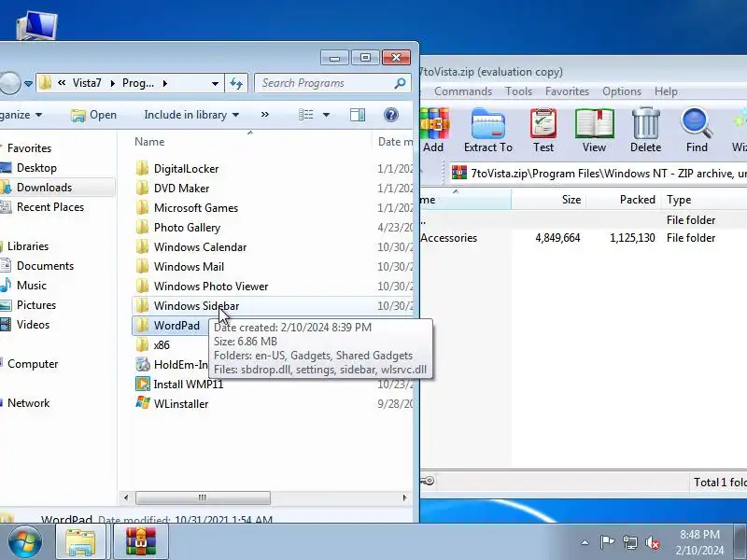
Task: Click the Windows Explorer taskbar button
Action: [x=80, y=542]
